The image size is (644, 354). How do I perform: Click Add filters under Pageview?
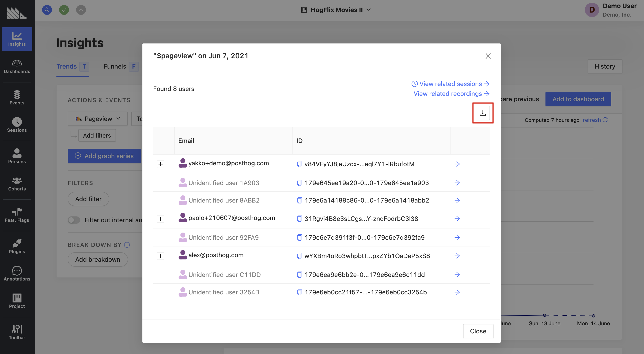[97, 135]
